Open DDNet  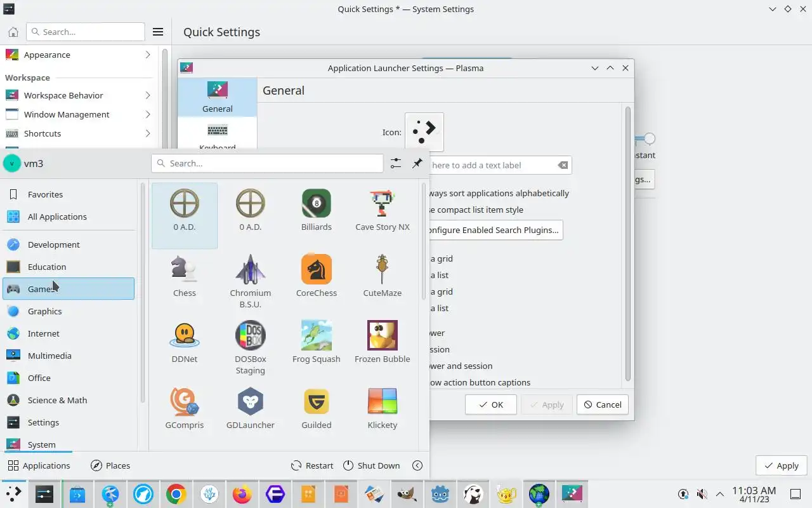185,343
